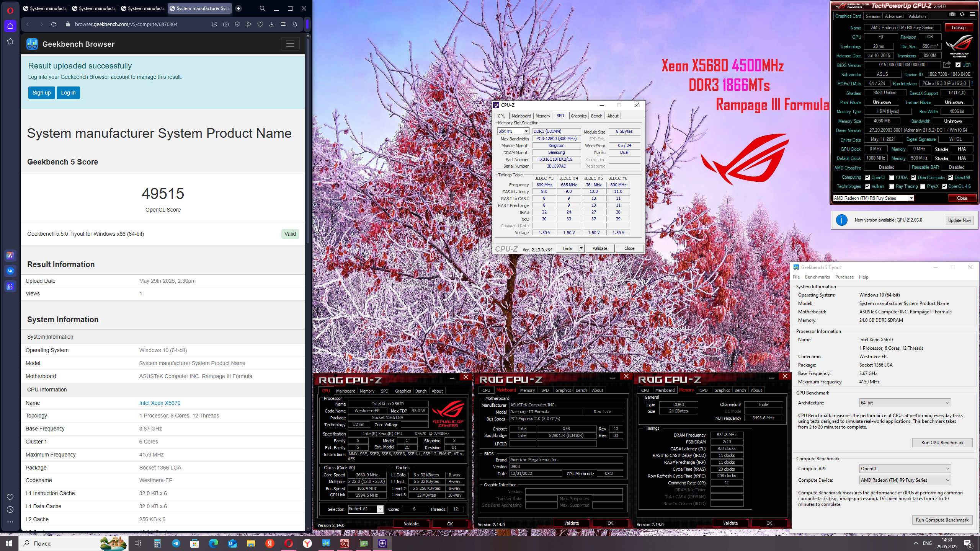Click the Windows Start button
The height and width of the screenshot is (551, 980).
(x=9, y=543)
